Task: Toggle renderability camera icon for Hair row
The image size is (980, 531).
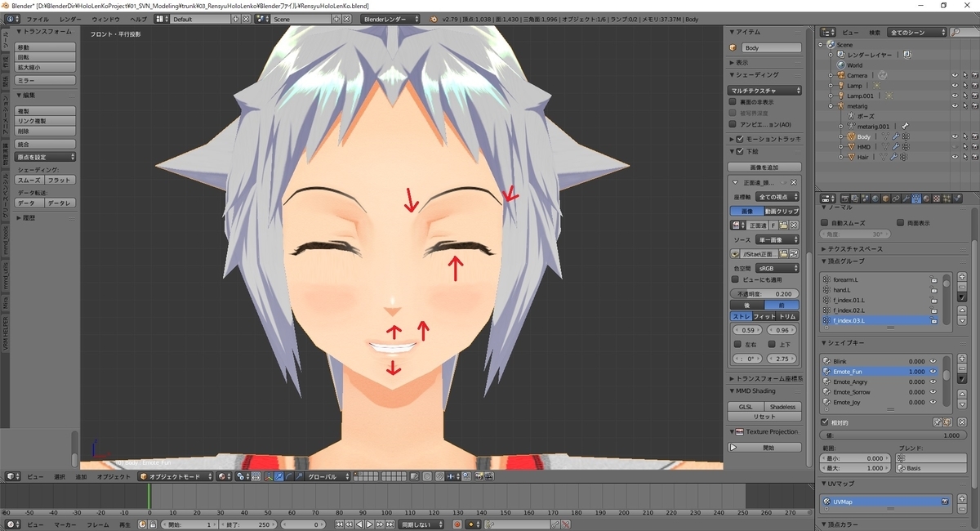Action: point(973,157)
